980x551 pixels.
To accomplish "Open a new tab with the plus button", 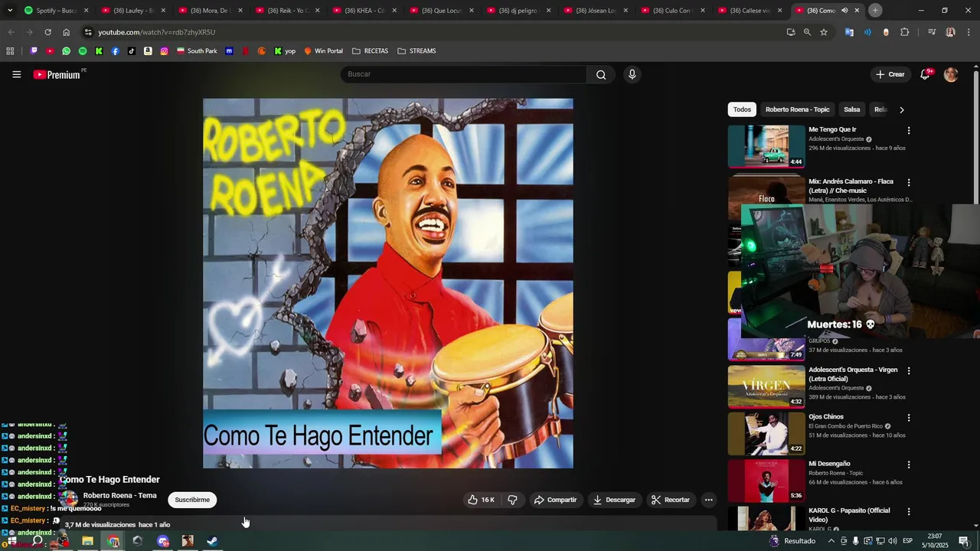I will (875, 10).
